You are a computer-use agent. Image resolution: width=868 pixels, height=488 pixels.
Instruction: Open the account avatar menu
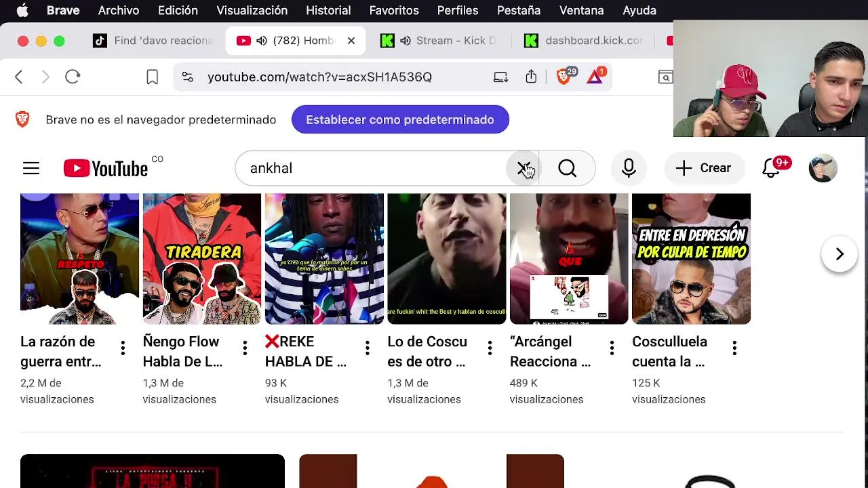823,168
